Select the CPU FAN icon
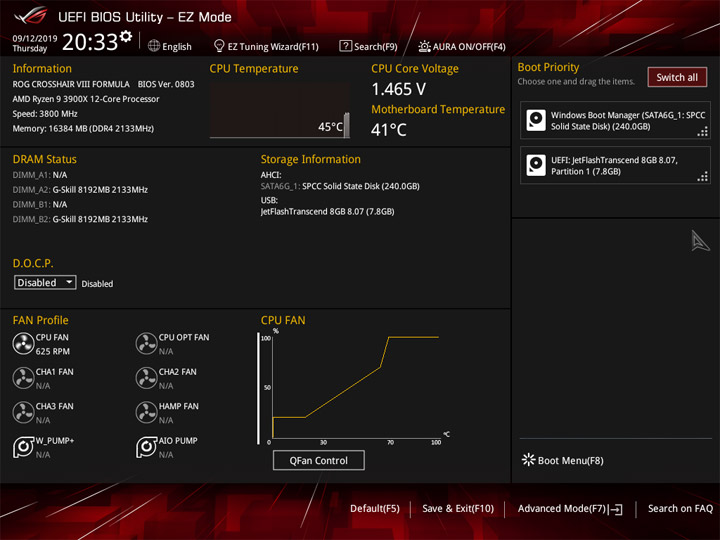720x540 pixels. pyautogui.click(x=23, y=344)
